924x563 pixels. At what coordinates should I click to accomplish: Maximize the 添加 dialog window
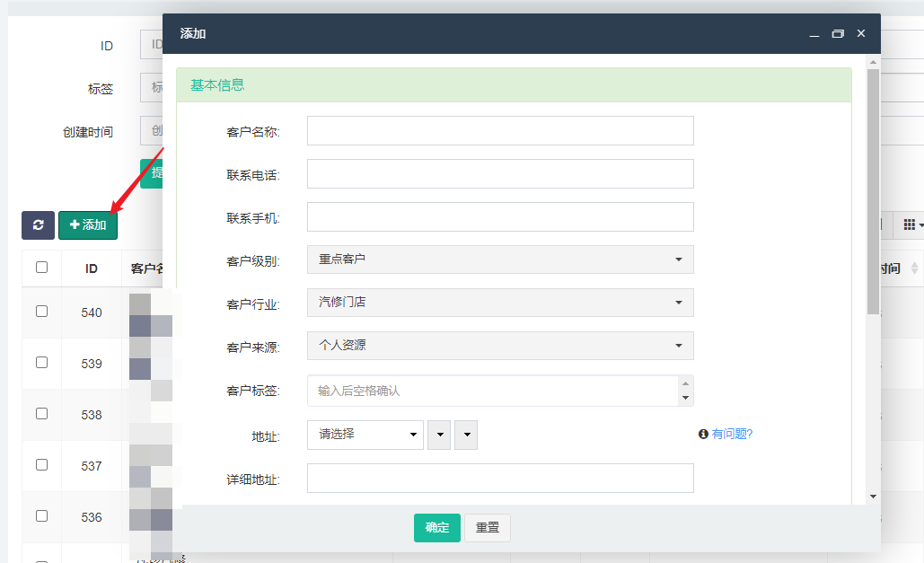pyautogui.click(x=838, y=34)
